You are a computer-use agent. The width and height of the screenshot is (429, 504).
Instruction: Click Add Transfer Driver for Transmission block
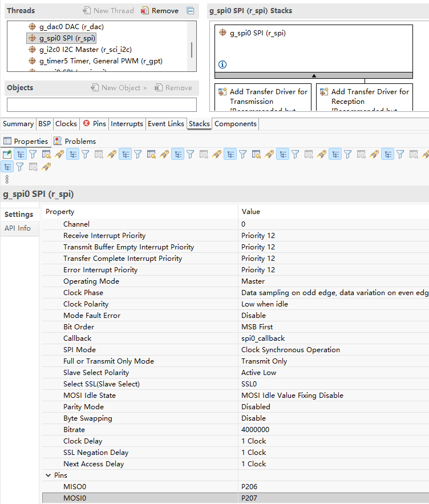click(x=263, y=98)
